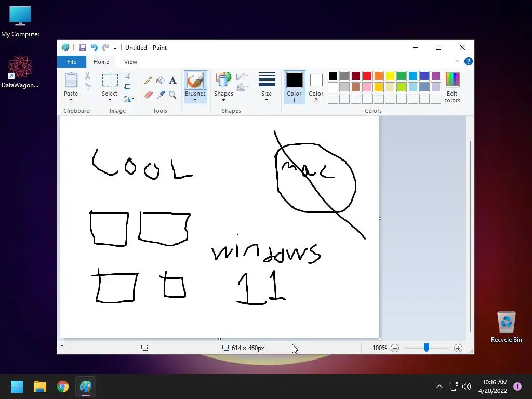The height and width of the screenshot is (399, 532).
Task: Expand the Brushes dropdown arrow
Action: [x=195, y=100]
